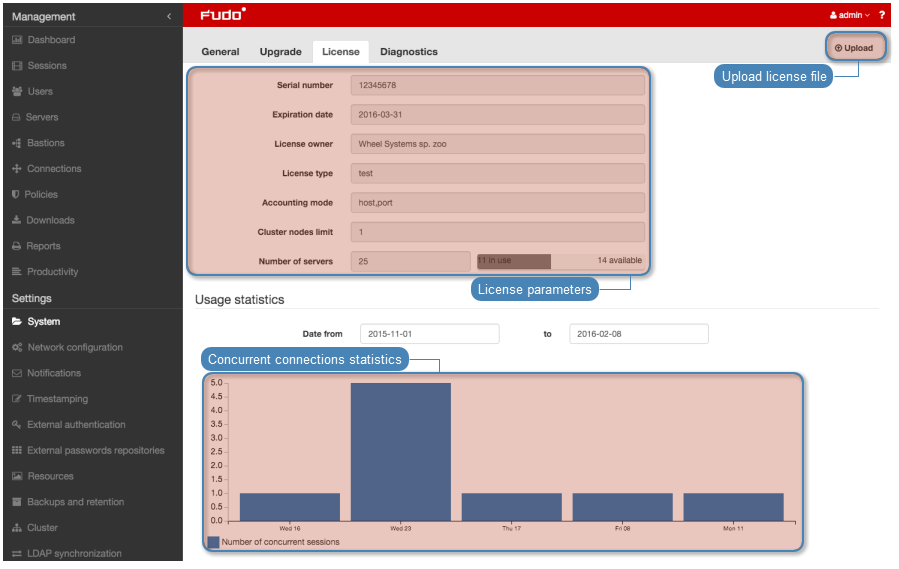Click the Cluster icon in sidebar
The height and width of the screenshot is (569, 899).
pos(17,528)
